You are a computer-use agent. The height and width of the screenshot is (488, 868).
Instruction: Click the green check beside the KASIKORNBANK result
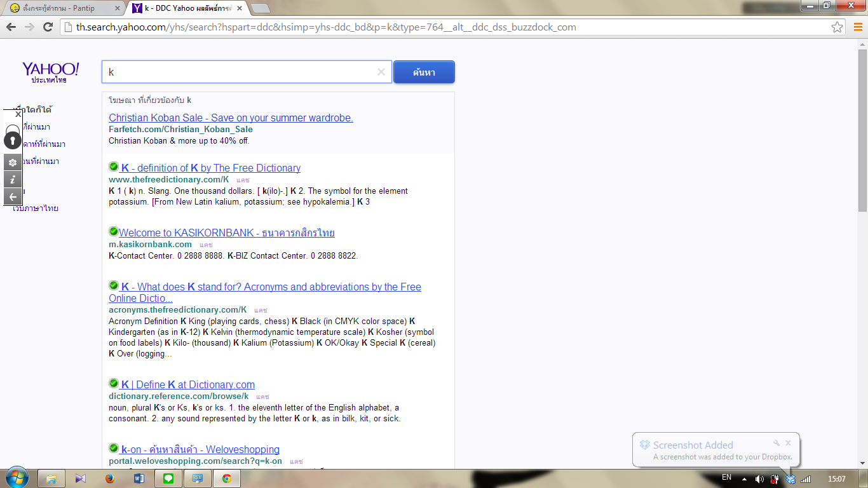(x=114, y=231)
